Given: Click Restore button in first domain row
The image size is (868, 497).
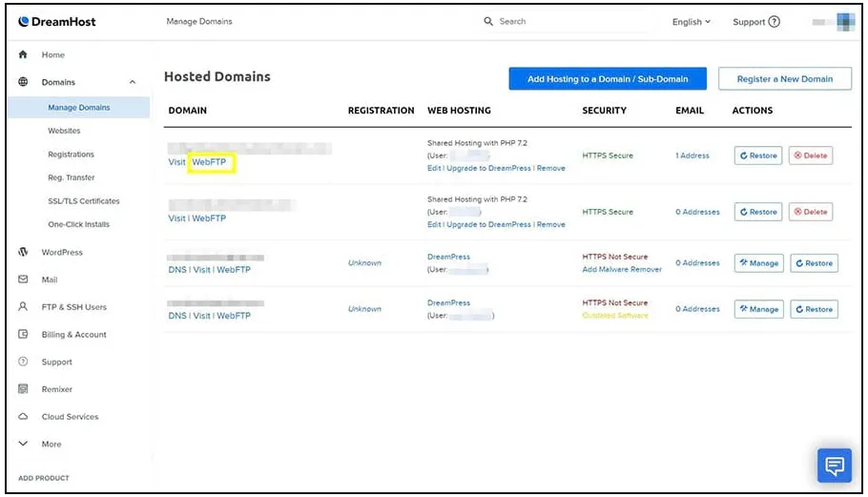Looking at the screenshot, I should pyautogui.click(x=758, y=155).
